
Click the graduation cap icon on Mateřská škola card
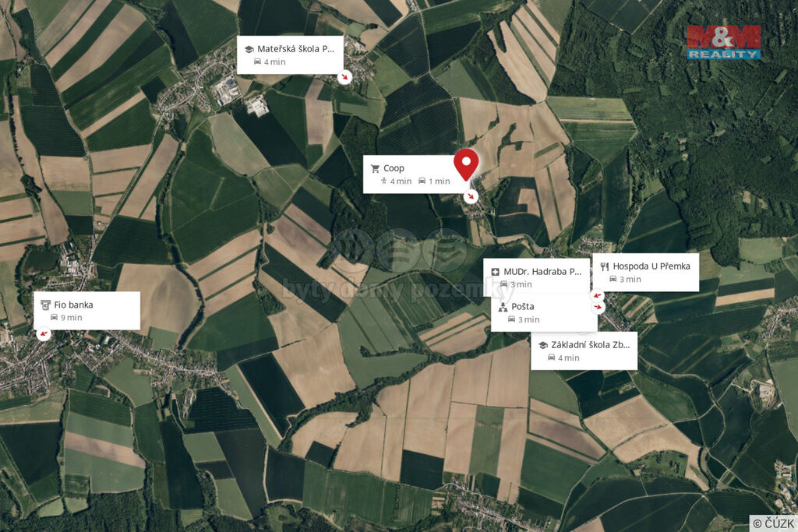(x=249, y=49)
